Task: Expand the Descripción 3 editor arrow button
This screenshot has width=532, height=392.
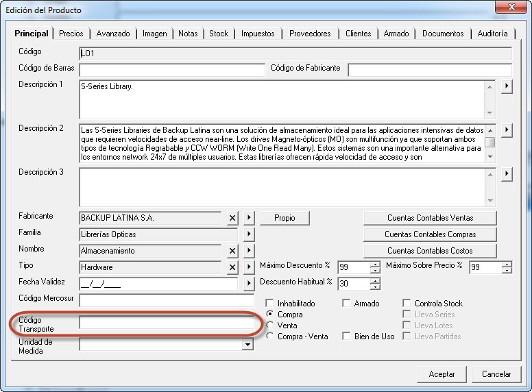Action: point(507,174)
